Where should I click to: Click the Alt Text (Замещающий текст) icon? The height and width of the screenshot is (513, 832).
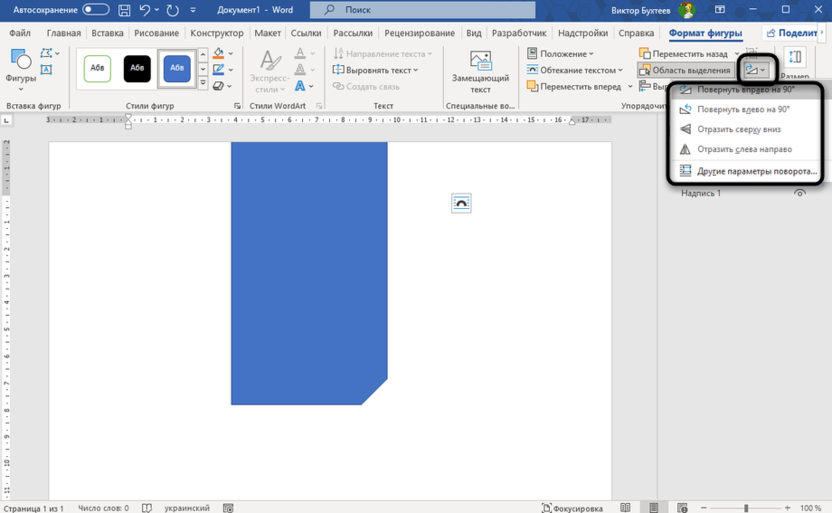click(480, 62)
